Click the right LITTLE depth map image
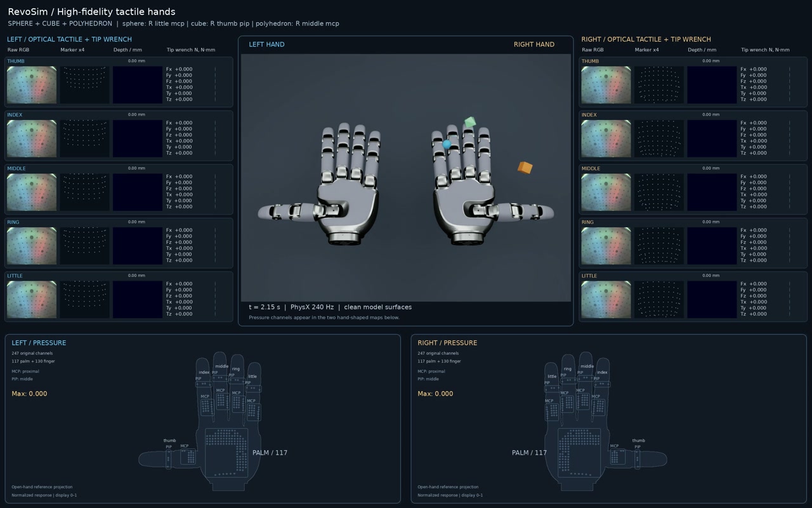This screenshot has width=812, height=508. click(712, 300)
